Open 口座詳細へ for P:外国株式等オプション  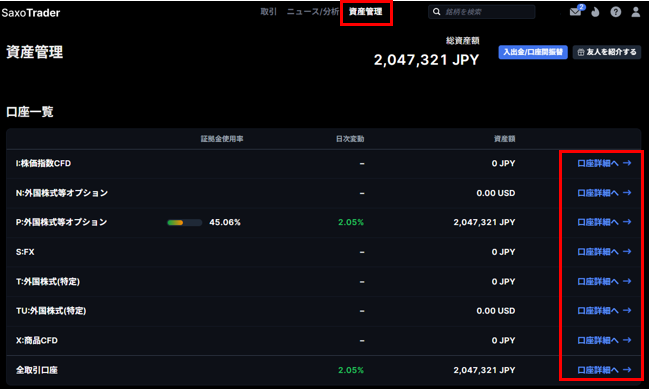point(604,222)
